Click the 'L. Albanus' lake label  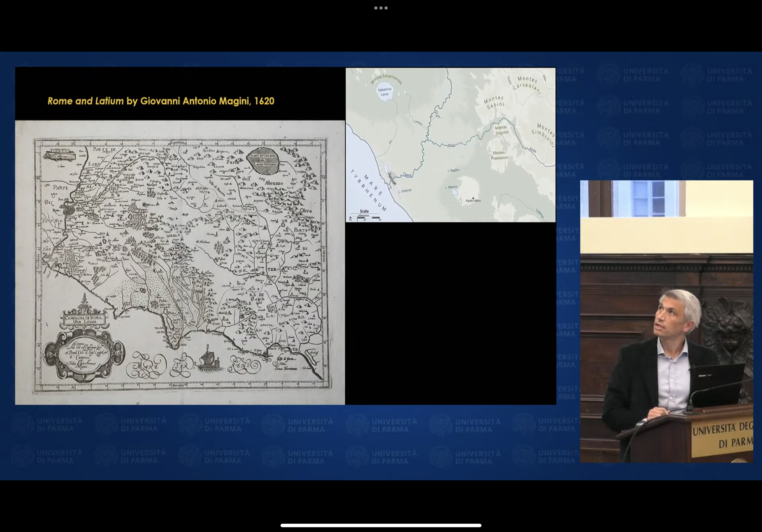coord(451,187)
